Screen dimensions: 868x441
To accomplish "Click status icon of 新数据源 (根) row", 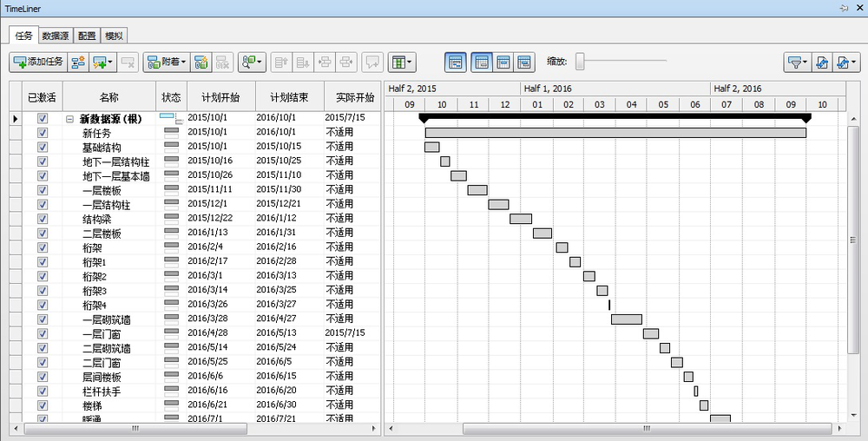I will click(171, 118).
